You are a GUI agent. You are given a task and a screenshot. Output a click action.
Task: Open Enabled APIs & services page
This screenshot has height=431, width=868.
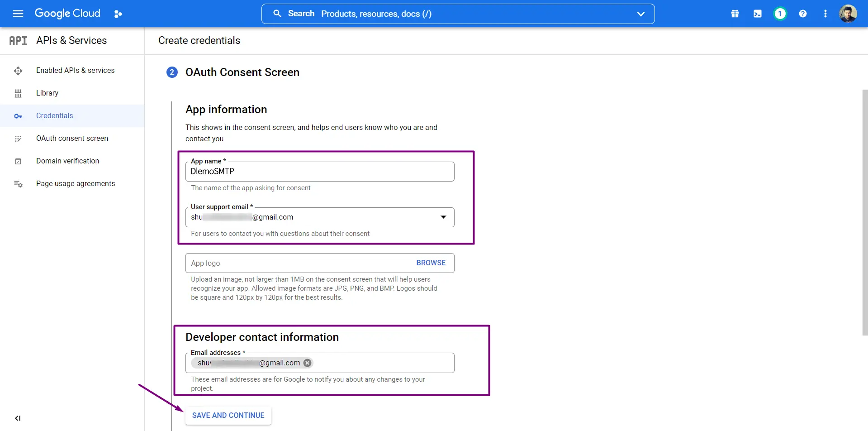pyautogui.click(x=75, y=71)
